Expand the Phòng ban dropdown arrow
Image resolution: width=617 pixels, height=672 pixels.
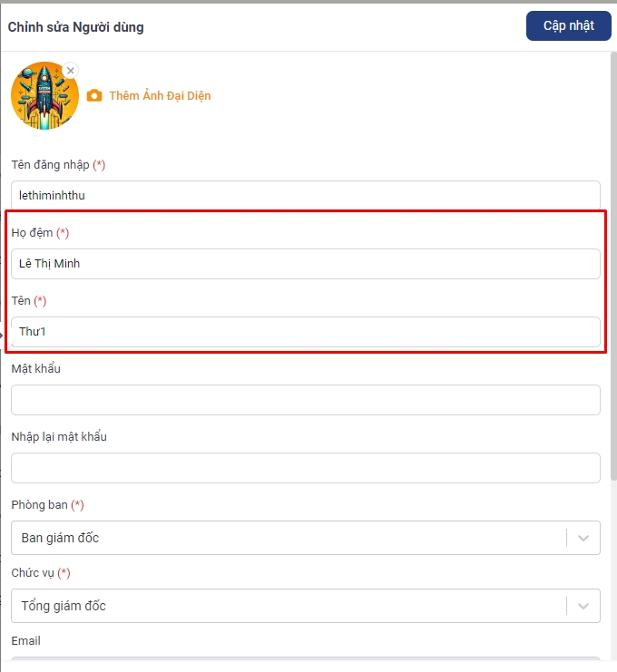[x=583, y=538]
